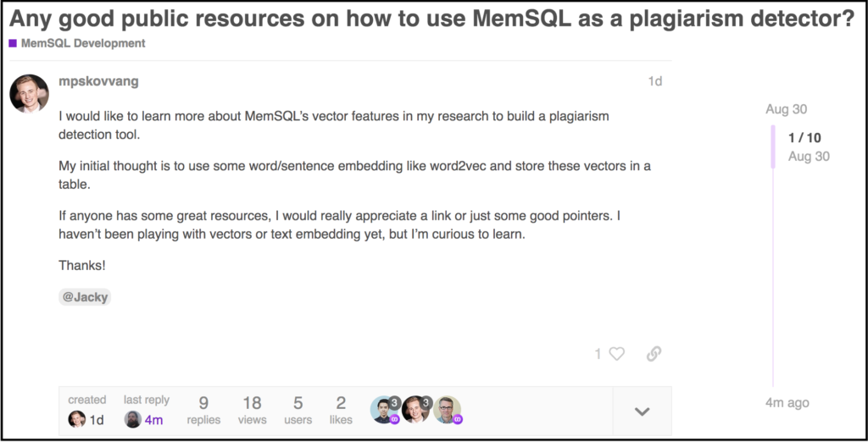The height and width of the screenshot is (442, 868).
Task: Copy post link via chain icon
Action: click(x=654, y=353)
